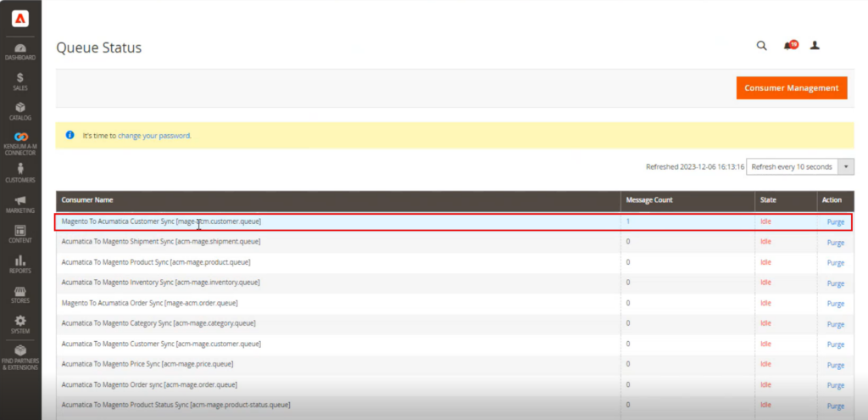
Task: Open the admin user account icon
Action: click(815, 46)
